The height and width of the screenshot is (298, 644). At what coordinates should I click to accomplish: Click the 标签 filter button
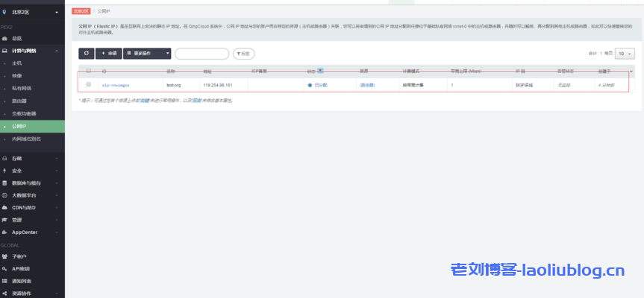pos(243,54)
